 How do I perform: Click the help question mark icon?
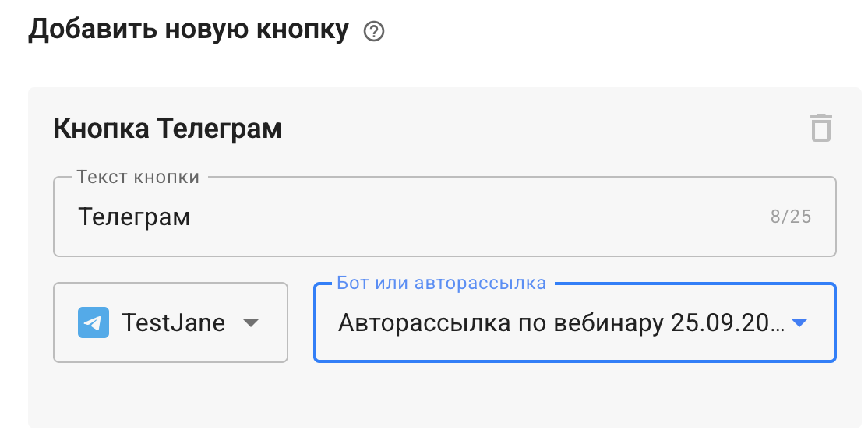pyautogui.click(x=375, y=32)
